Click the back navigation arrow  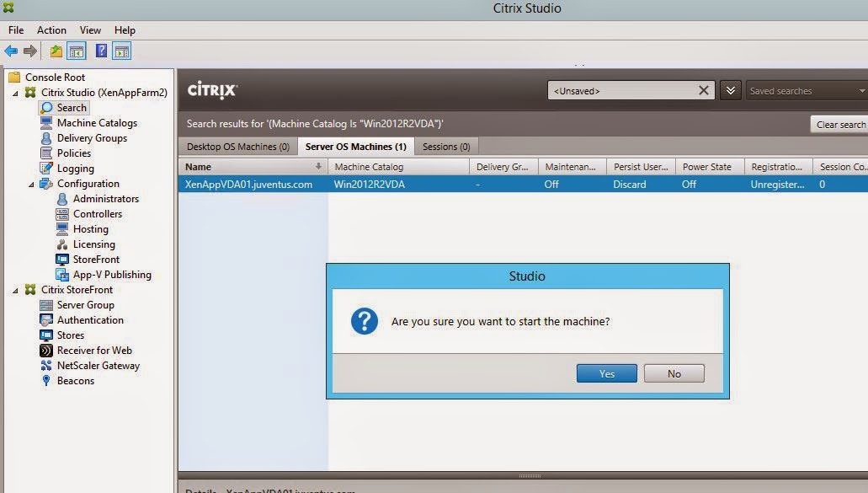pos(12,51)
